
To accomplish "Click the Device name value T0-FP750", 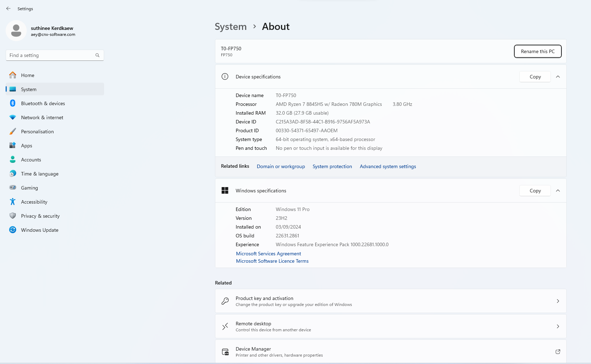I will tap(286, 95).
